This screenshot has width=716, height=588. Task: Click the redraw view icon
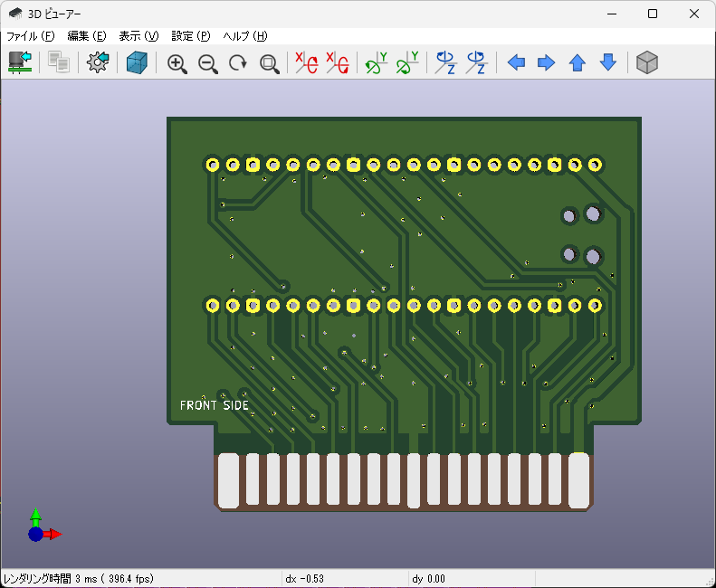click(x=238, y=63)
